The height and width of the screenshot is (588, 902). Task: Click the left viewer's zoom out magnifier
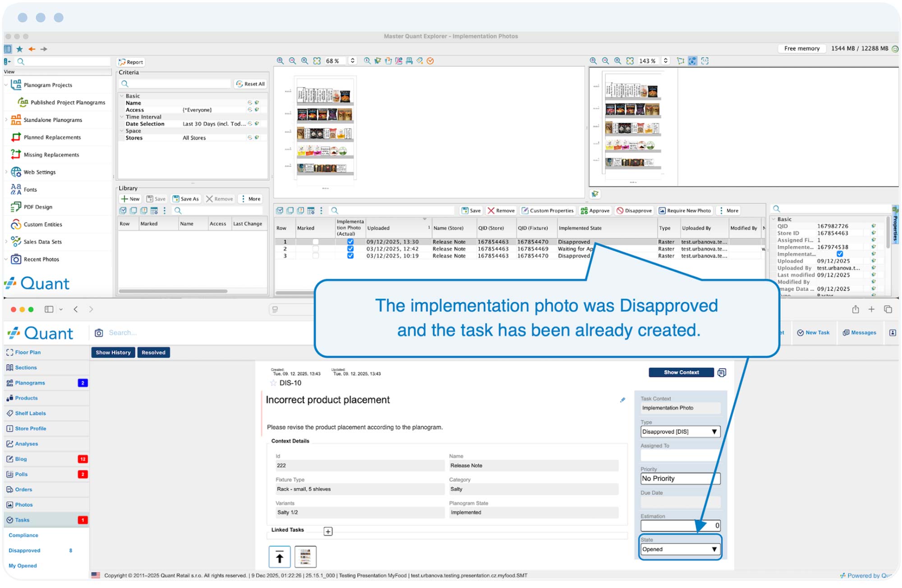coord(292,61)
